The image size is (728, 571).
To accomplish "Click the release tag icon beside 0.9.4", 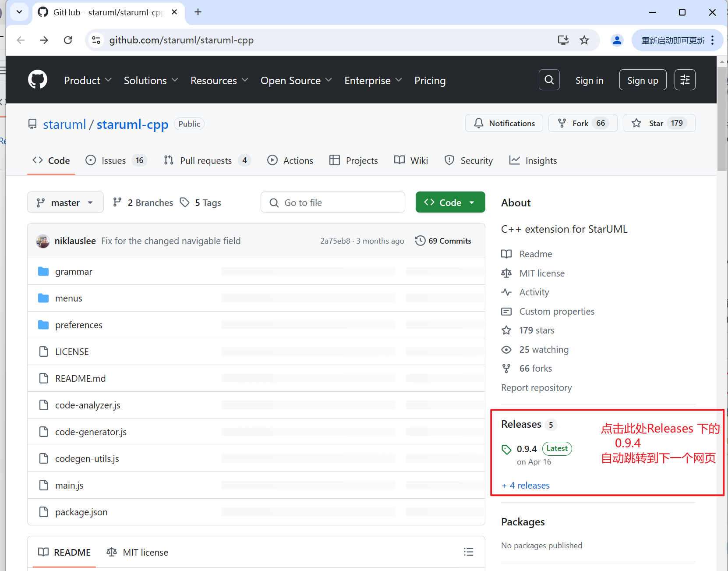I will [506, 450].
